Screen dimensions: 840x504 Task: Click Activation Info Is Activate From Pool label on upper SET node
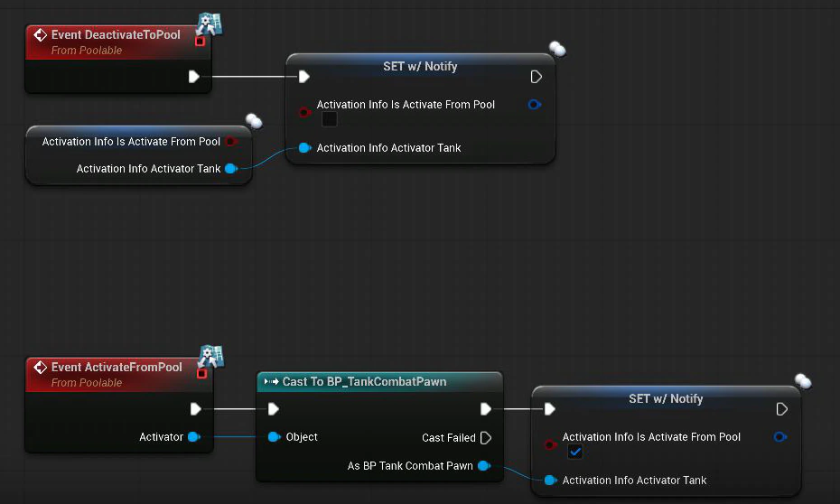[406, 105]
